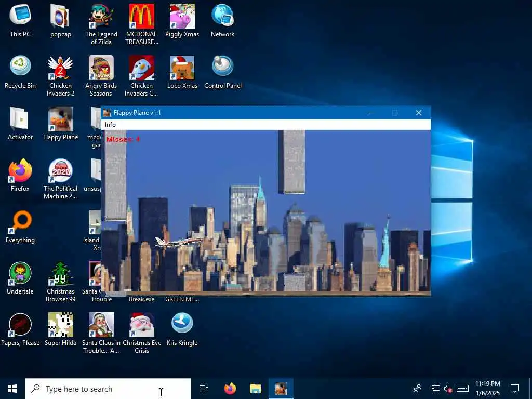Image resolution: width=532 pixels, height=399 pixels.
Task: Launch the Firefox desktop shortcut
Action: point(20,175)
